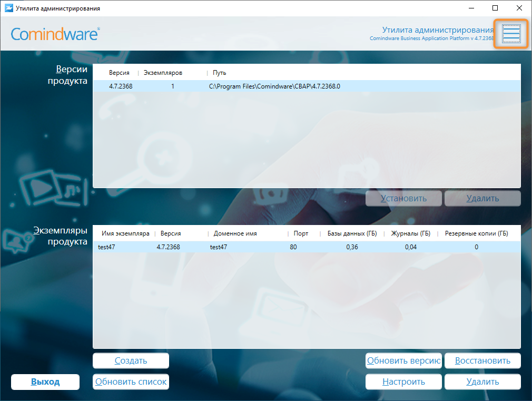This screenshot has width=532, height=401.
Task: Click database size 0,36
Action: pyautogui.click(x=352, y=247)
